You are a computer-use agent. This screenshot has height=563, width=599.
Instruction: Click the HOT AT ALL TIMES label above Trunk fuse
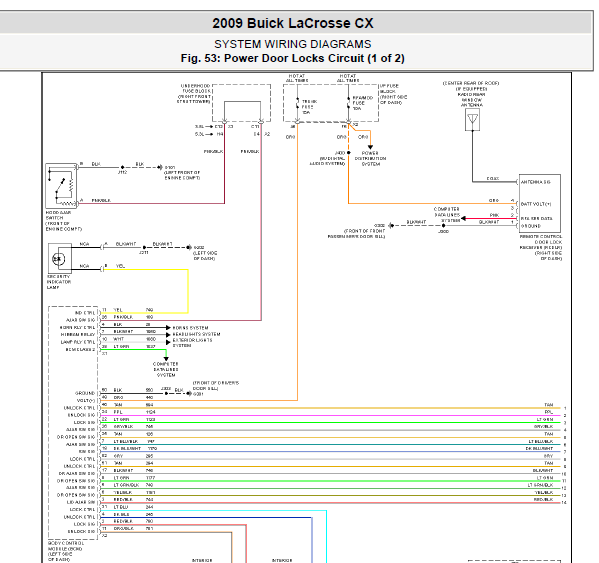click(297, 78)
